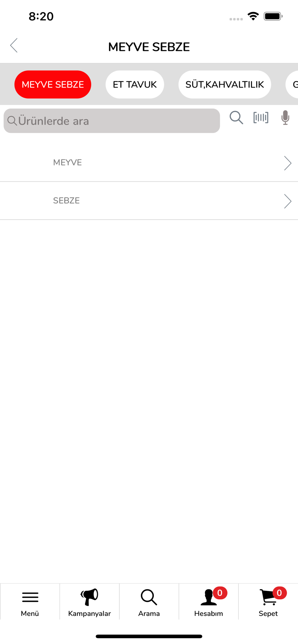This screenshot has height=644, width=298.
Task: Tap the magnifier icon beside search field
Action: click(236, 118)
